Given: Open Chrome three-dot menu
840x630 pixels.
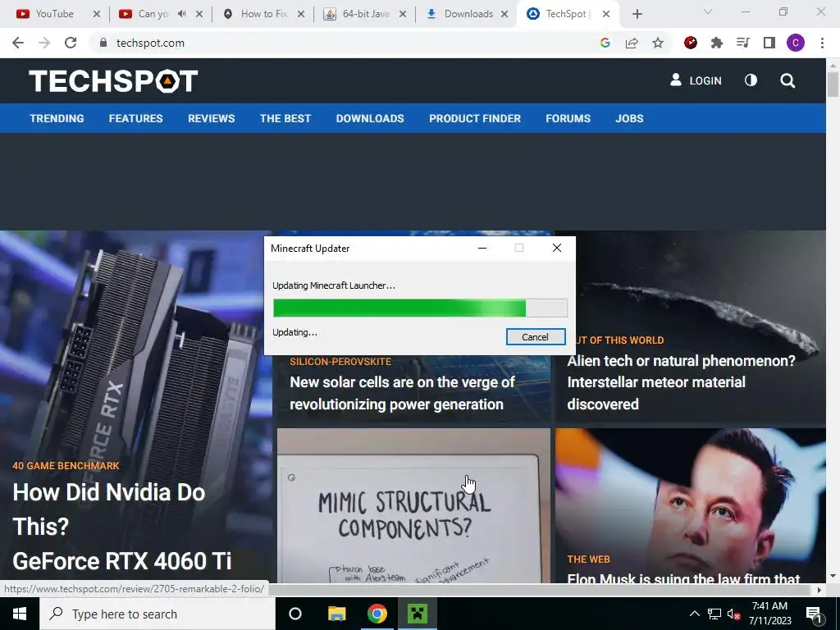Looking at the screenshot, I should point(822,43).
